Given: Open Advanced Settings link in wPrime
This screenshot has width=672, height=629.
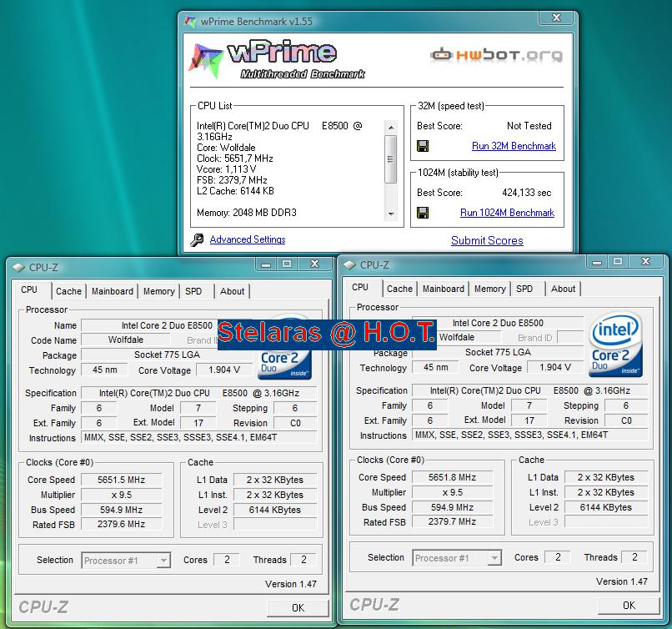Looking at the screenshot, I should [248, 239].
